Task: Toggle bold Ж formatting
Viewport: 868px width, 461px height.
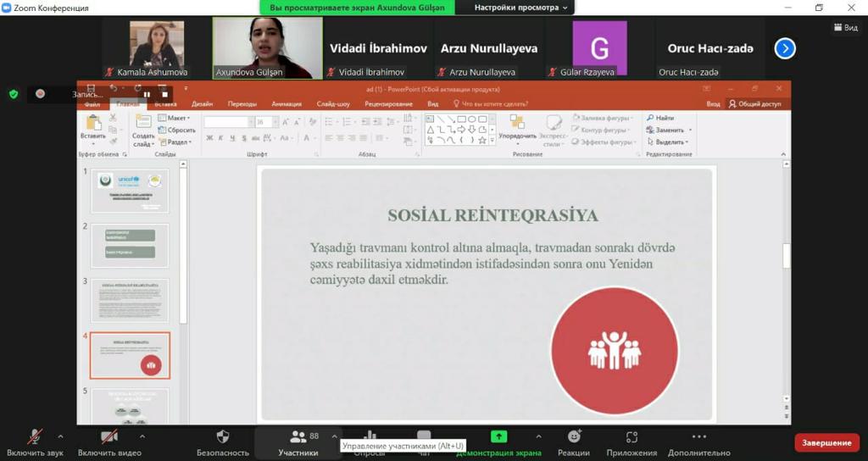Action: pyautogui.click(x=209, y=138)
